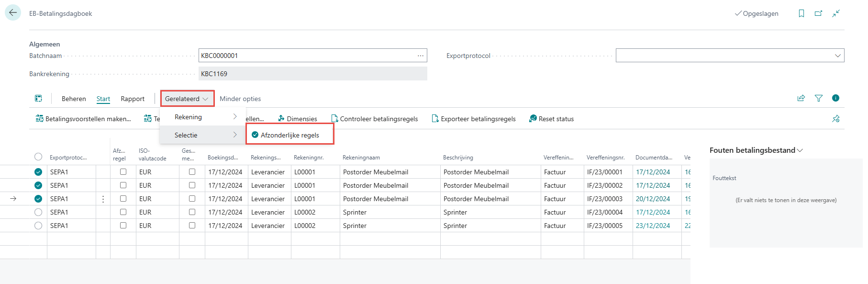Click the collapse page arrows icon
This screenshot has height=284, width=868.
(836, 13)
